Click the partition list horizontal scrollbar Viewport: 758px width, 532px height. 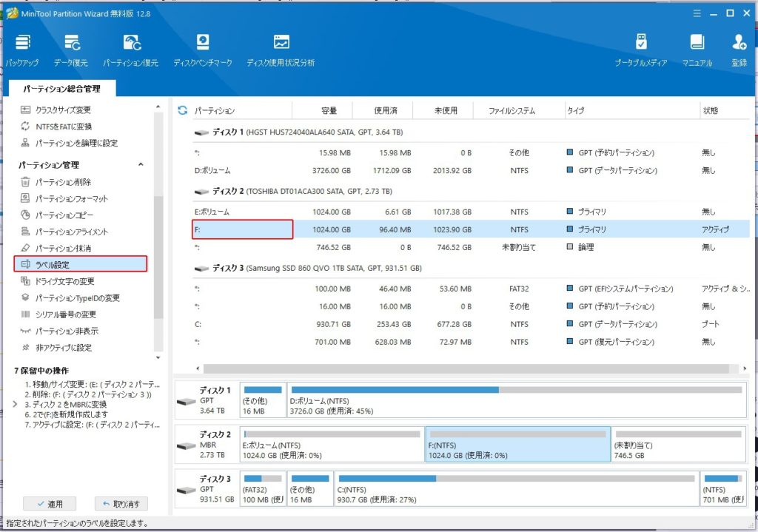pyautogui.click(x=466, y=368)
